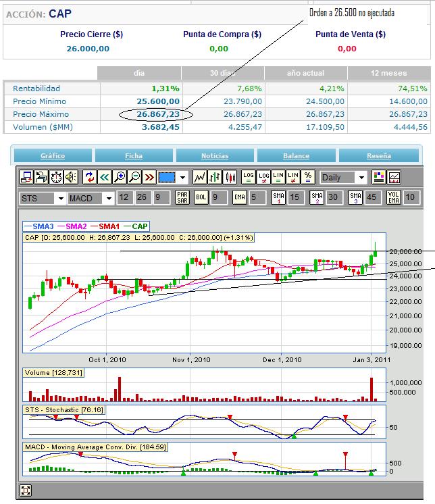Switch to the Ficha tab
435x504 pixels.
click(134, 155)
